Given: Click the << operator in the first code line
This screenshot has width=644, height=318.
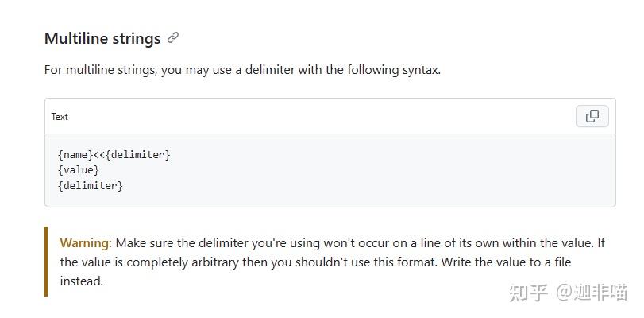Looking at the screenshot, I should pos(99,154).
